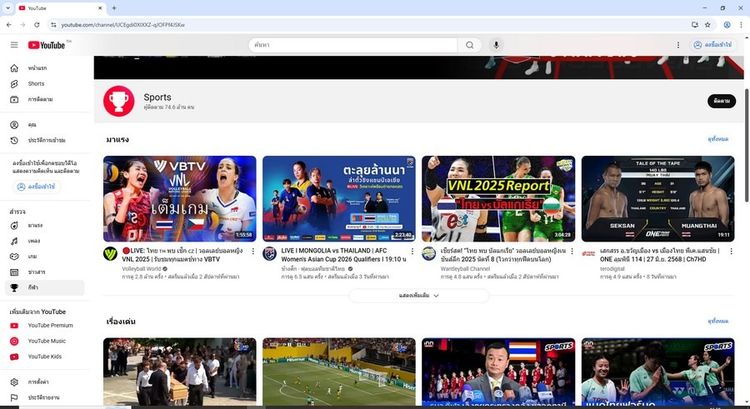Screen dimensions: 750x409
Task: Click ดูทั้งหมด link beside มาแรง
Action: (717, 139)
